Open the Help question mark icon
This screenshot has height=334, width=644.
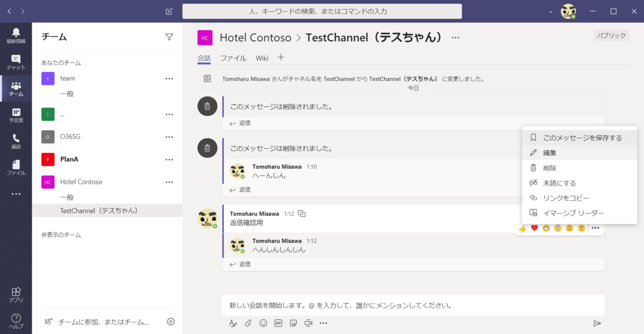click(x=16, y=321)
